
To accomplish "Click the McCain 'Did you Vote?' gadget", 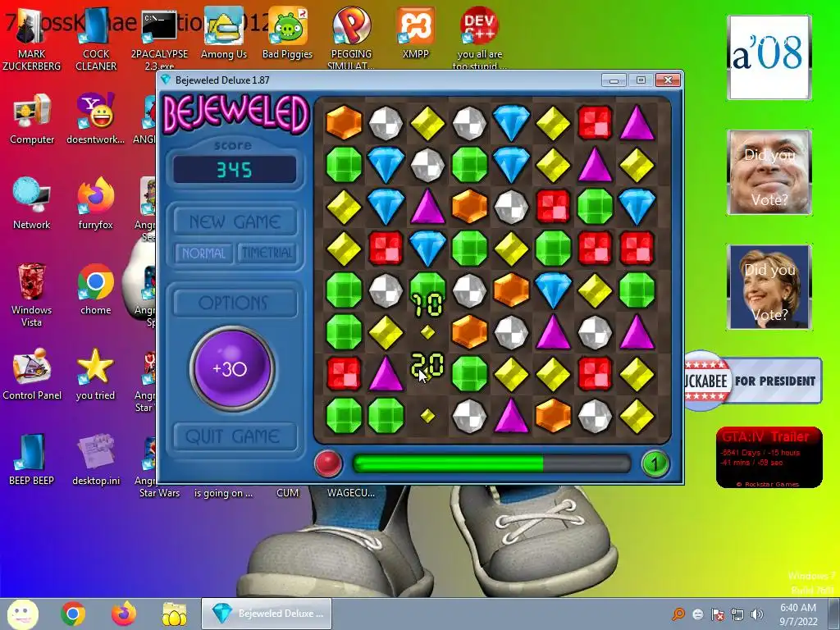I will [769, 172].
